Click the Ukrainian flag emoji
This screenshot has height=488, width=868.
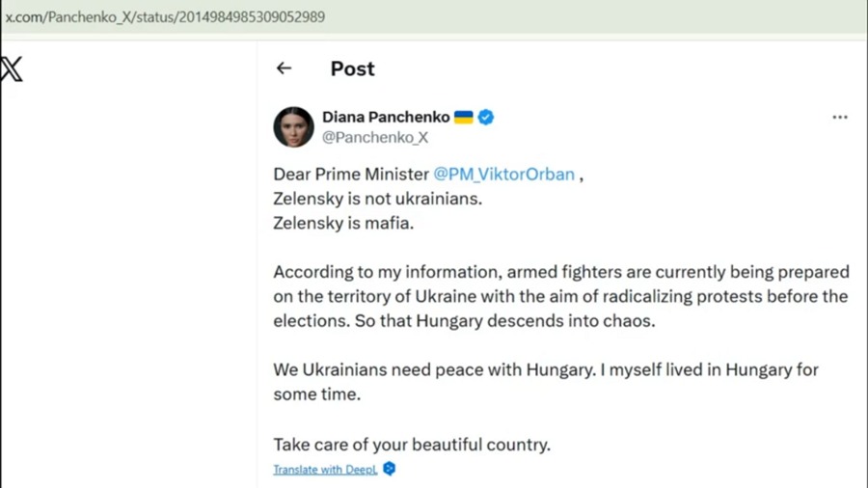click(x=464, y=117)
